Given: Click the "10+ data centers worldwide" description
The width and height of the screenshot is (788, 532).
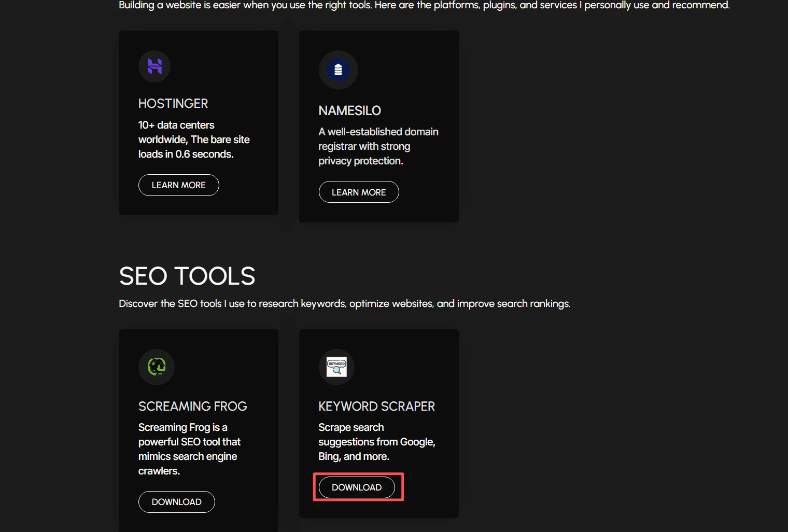Looking at the screenshot, I should pos(194,139).
